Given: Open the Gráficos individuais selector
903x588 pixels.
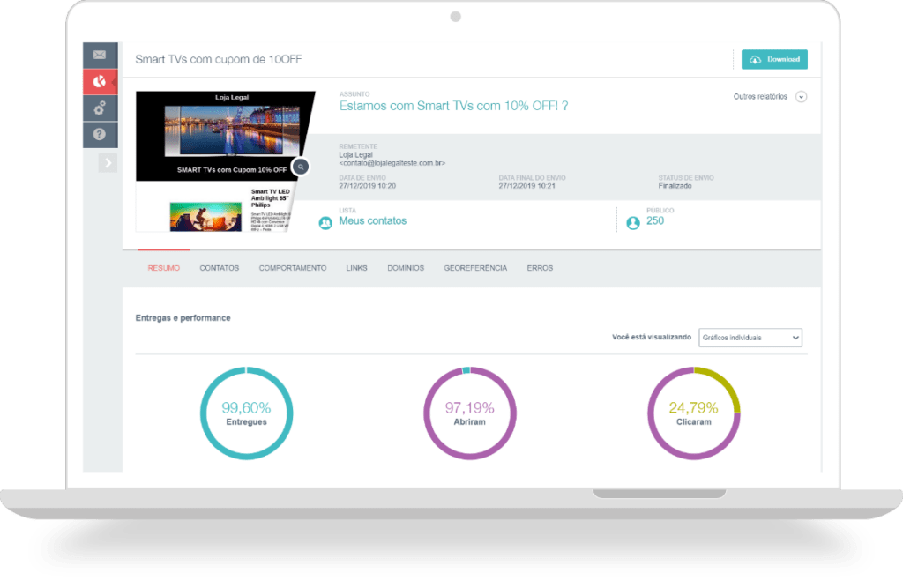Looking at the screenshot, I should 750,338.
